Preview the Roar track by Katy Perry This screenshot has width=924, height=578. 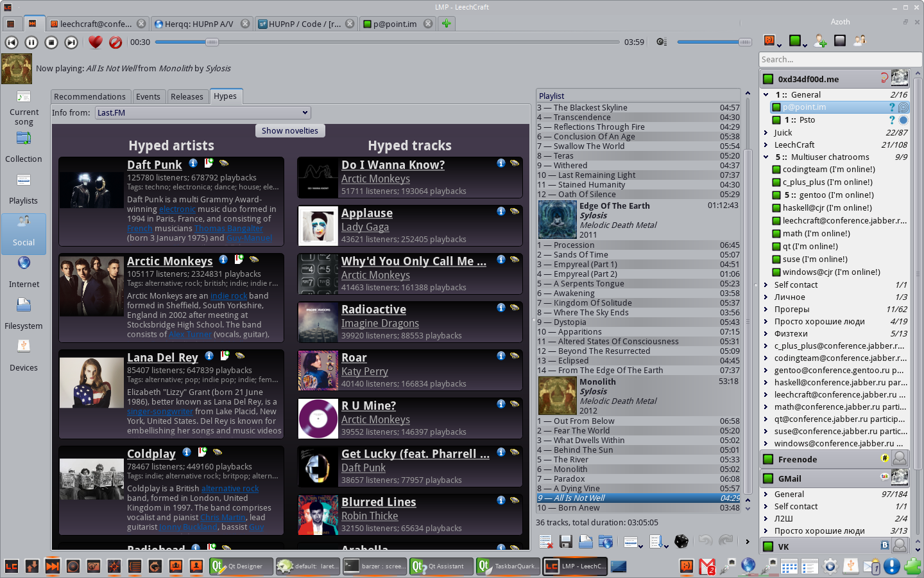tap(515, 356)
